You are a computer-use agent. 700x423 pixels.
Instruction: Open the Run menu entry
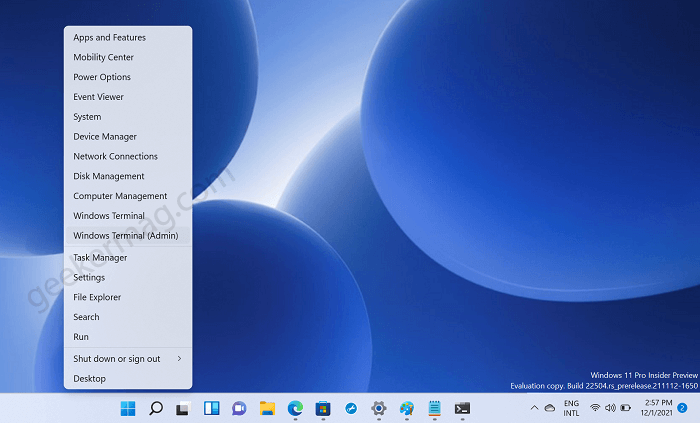click(x=128, y=337)
